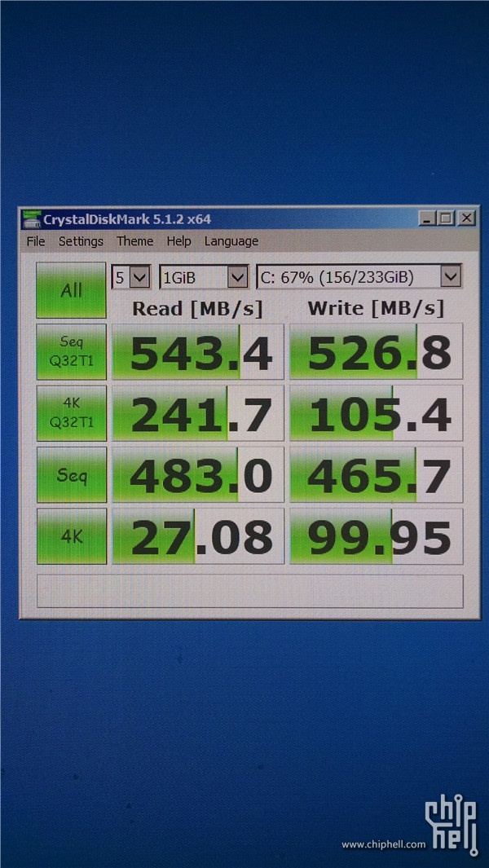Run all benchmarks with All button
The image size is (489, 868).
(72, 290)
